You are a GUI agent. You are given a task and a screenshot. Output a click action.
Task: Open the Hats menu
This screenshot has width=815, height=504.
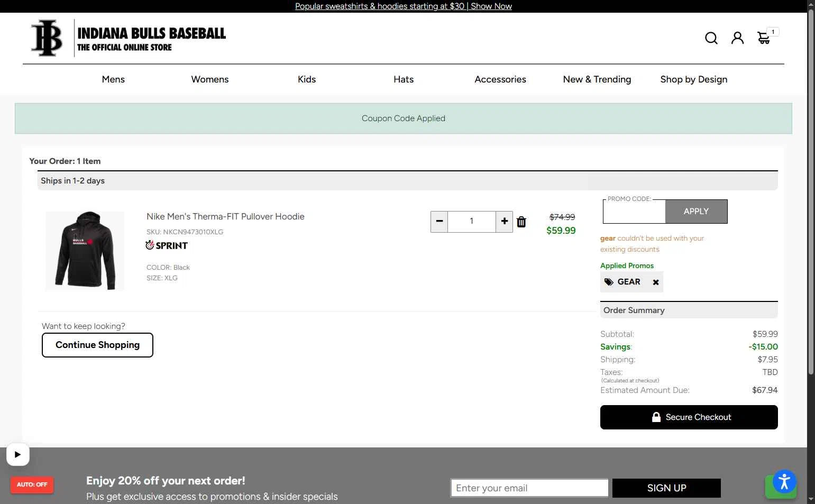[x=404, y=79]
